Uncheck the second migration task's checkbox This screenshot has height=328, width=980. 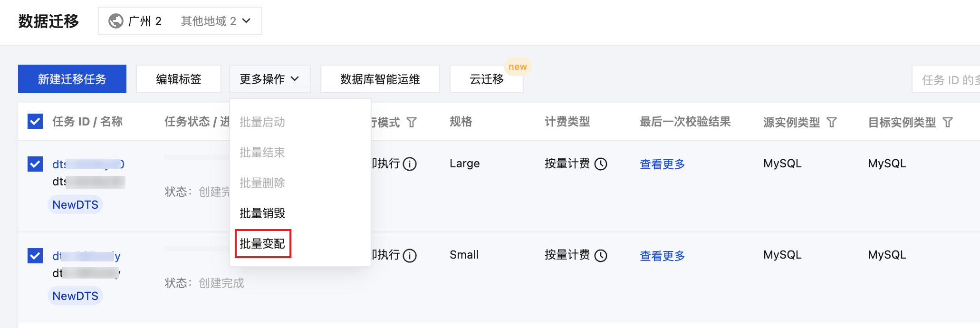[35, 256]
